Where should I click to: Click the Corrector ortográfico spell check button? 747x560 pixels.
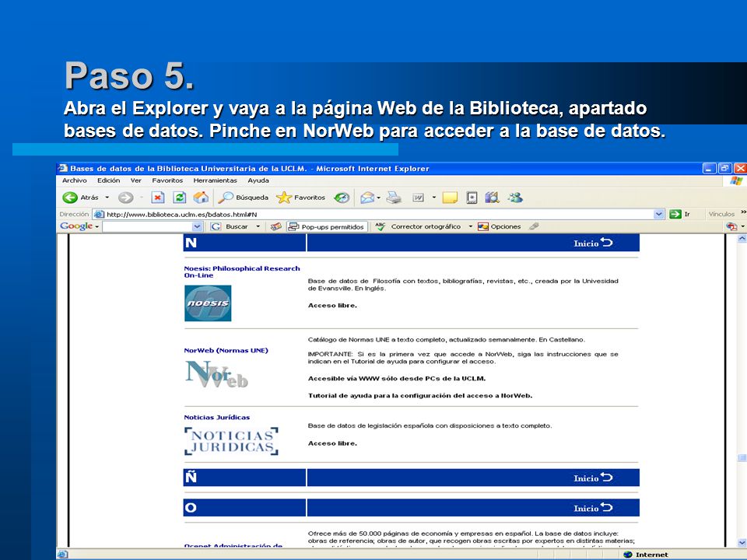419,226
